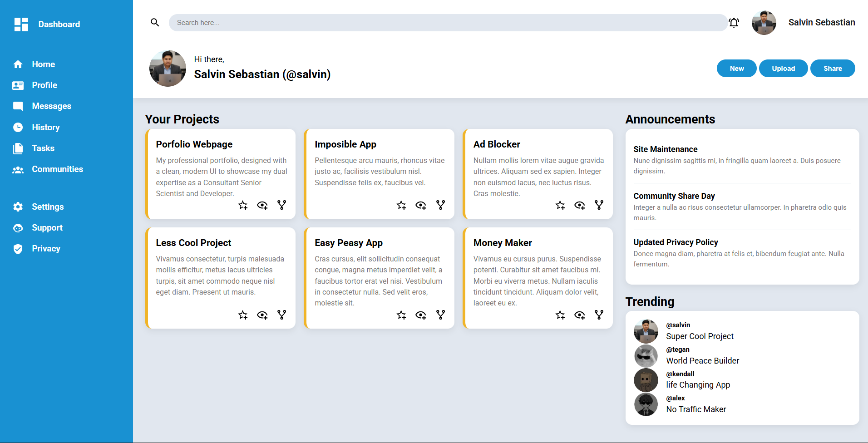Star the Money Maker project
This screenshot has width=868, height=443.
[x=560, y=315]
